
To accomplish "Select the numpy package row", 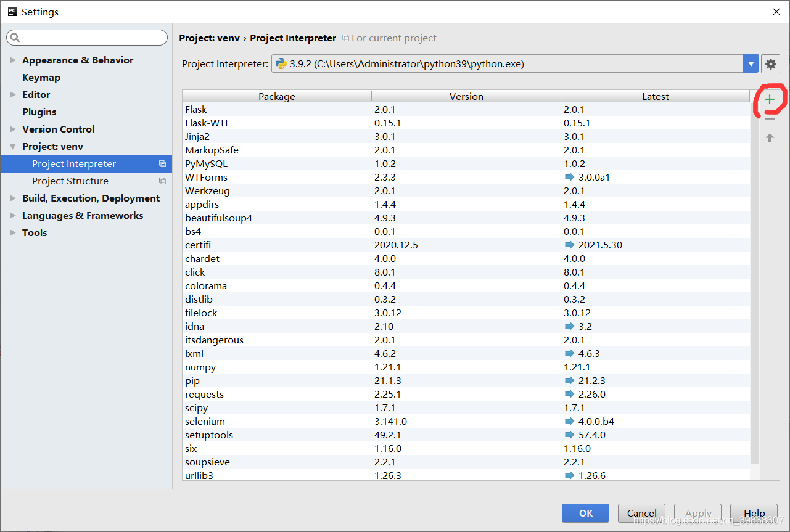I will click(466, 367).
